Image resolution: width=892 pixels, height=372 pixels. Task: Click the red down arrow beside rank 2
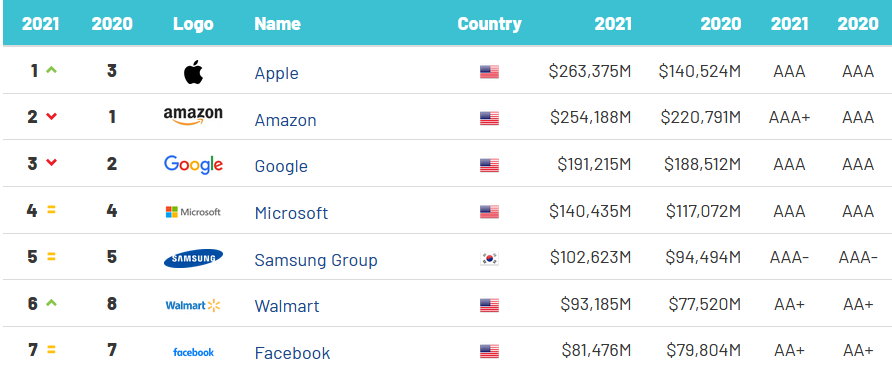point(52,117)
